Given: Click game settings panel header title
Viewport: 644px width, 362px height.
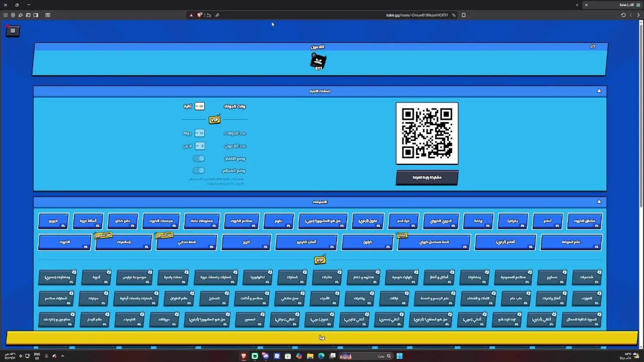Looking at the screenshot, I should [320, 91].
